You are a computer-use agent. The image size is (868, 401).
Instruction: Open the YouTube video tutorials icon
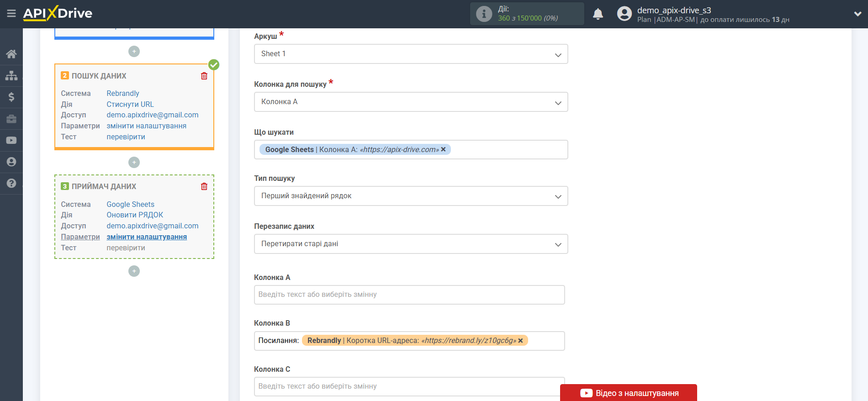coord(11,140)
